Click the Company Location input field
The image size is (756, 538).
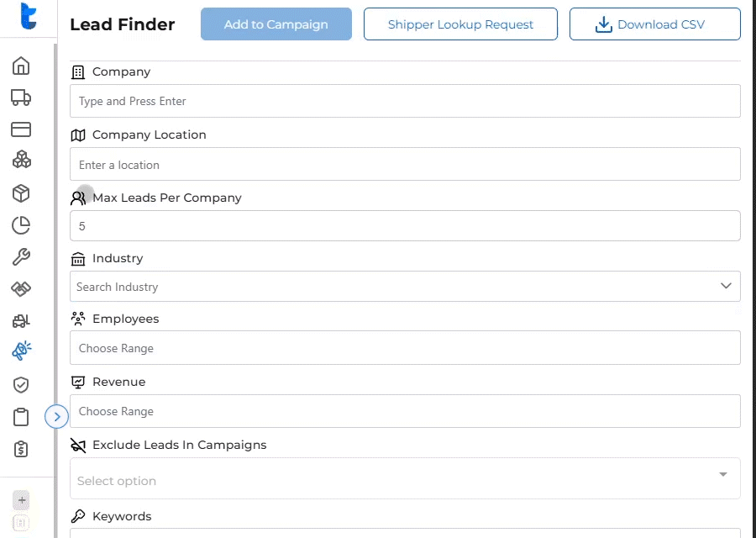coord(405,165)
